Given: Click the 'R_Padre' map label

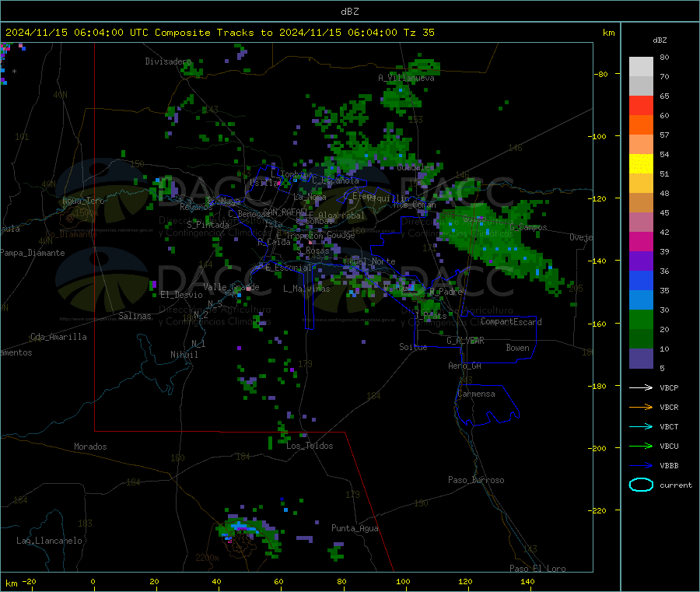Looking at the screenshot, I should 446,292.
